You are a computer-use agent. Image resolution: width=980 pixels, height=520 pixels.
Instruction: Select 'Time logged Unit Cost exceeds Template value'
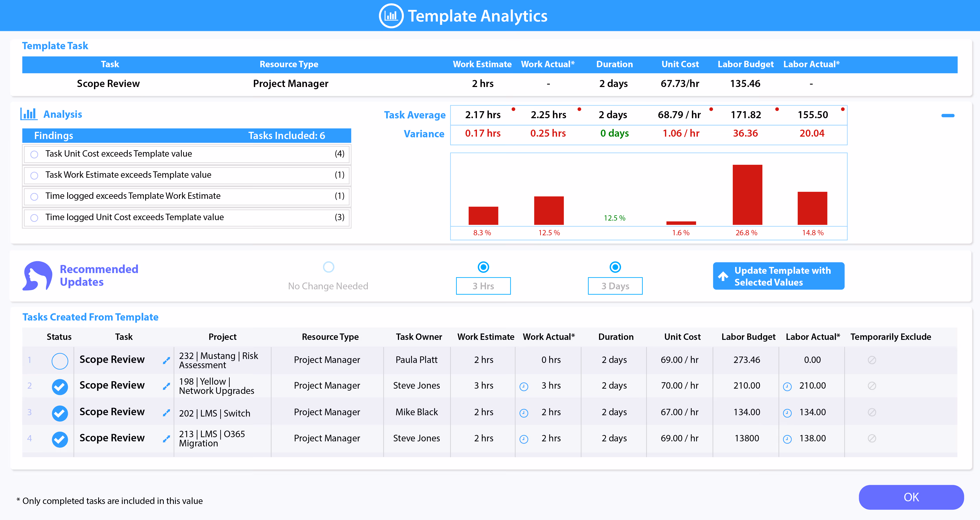(x=34, y=218)
